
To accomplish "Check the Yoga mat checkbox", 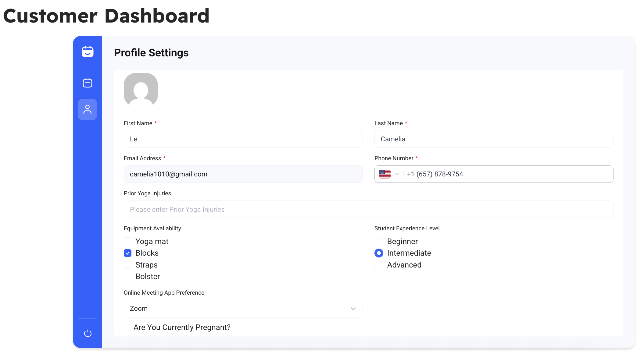I will click(128, 241).
